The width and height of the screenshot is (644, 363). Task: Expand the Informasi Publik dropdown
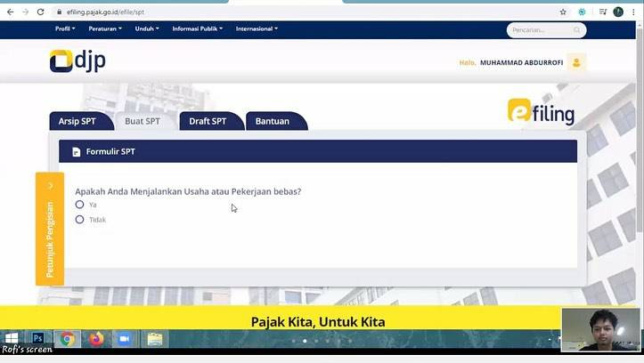point(196,28)
